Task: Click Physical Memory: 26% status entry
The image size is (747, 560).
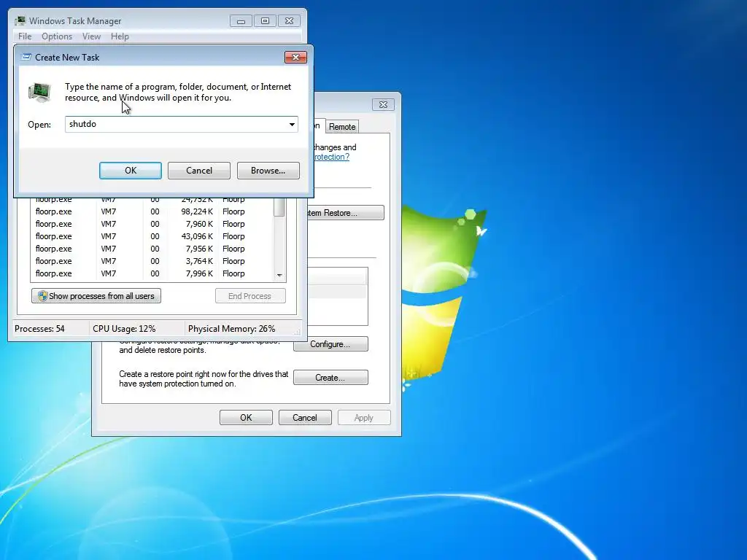Action: 231,329
